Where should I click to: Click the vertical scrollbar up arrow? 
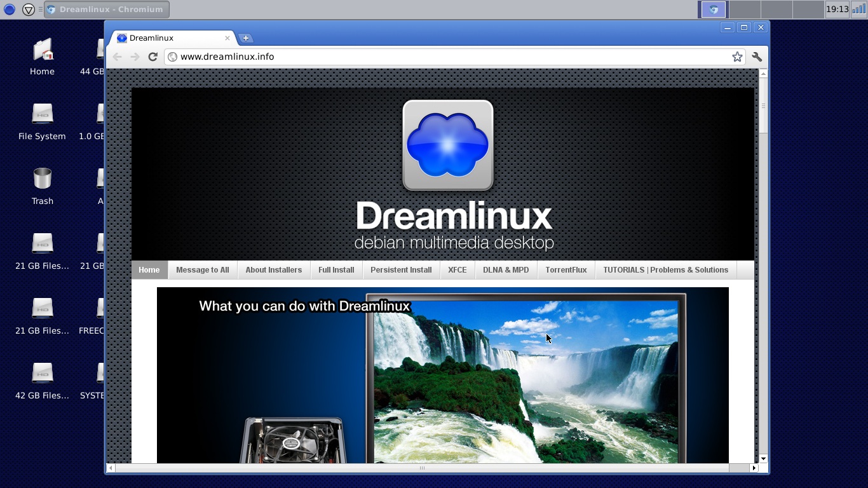tap(764, 74)
